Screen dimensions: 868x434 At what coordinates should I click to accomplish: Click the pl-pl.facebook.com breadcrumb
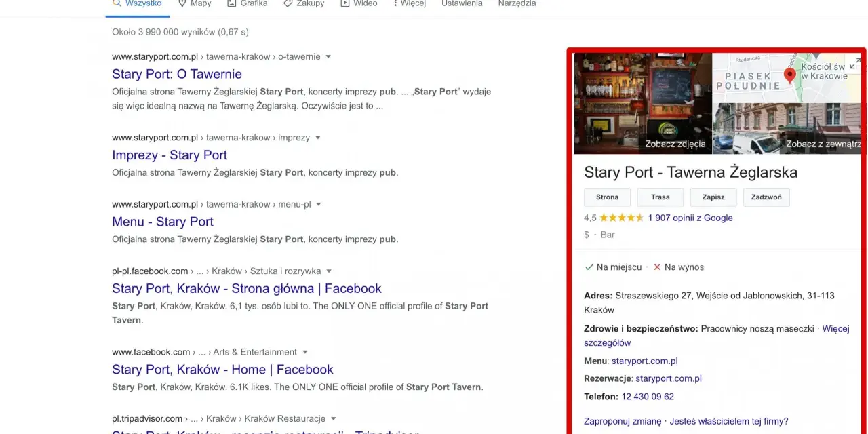[216, 271]
